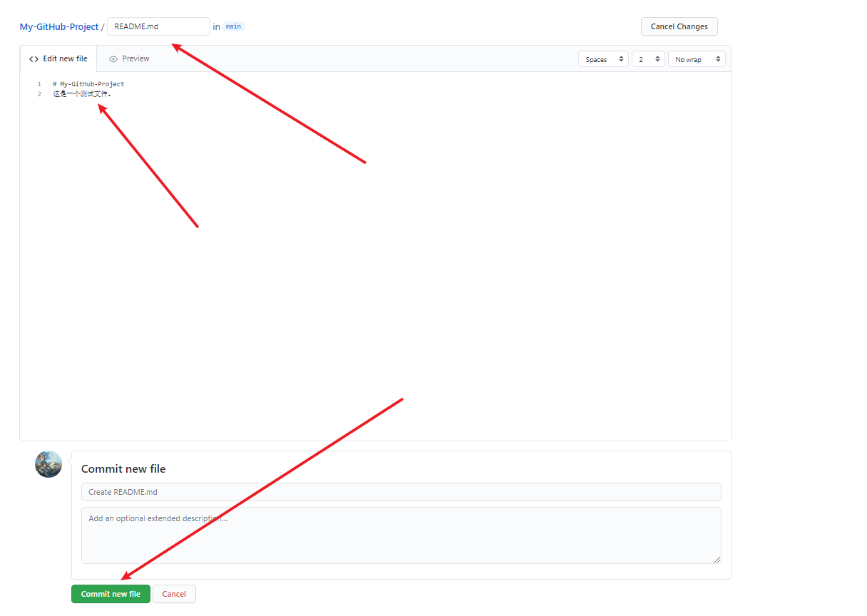Edit the README.md file name field

coord(158,26)
